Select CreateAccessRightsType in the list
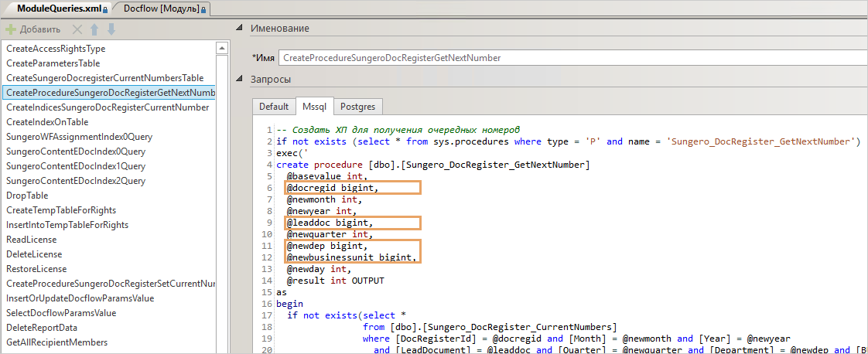This screenshot has height=354, width=868. tap(56, 49)
